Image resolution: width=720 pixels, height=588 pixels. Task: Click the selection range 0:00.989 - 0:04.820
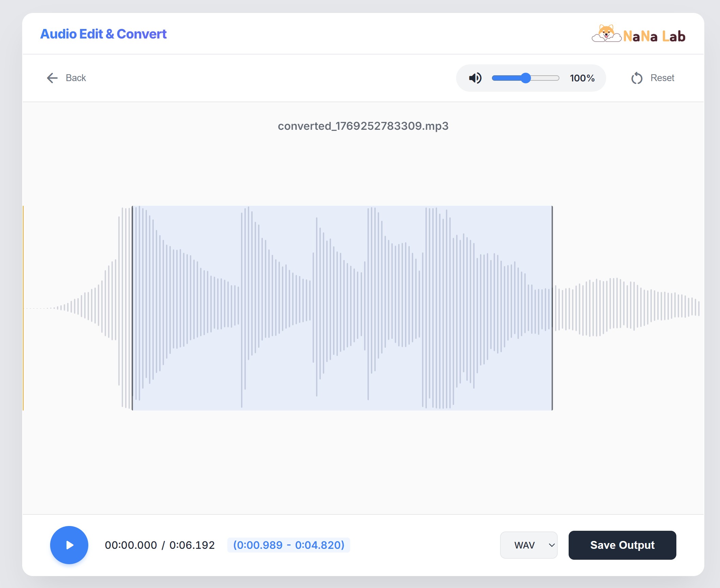pyautogui.click(x=289, y=545)
